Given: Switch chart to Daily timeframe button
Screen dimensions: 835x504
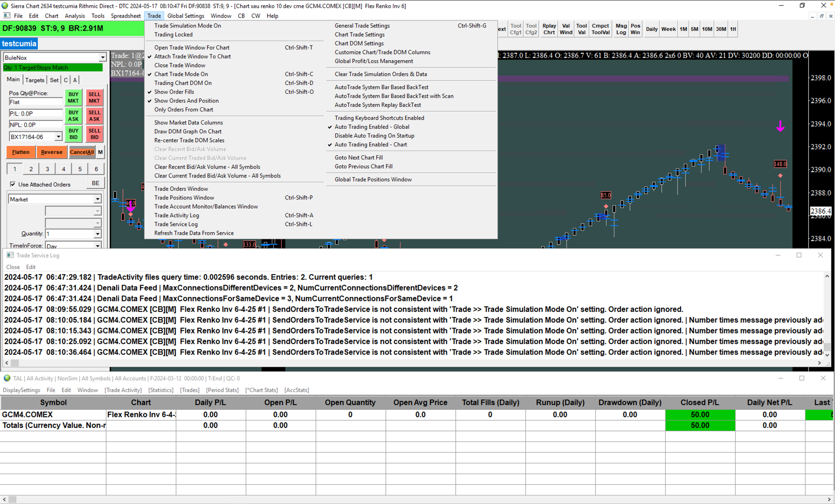Looking at the screenshot, I should click(x=651, y=29).
